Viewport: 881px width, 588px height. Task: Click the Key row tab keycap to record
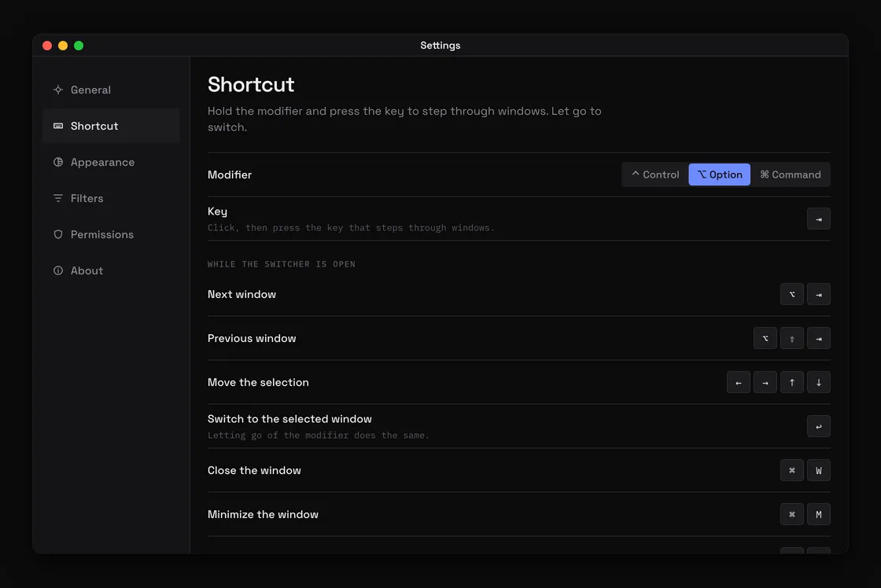[x=819, y=219]
